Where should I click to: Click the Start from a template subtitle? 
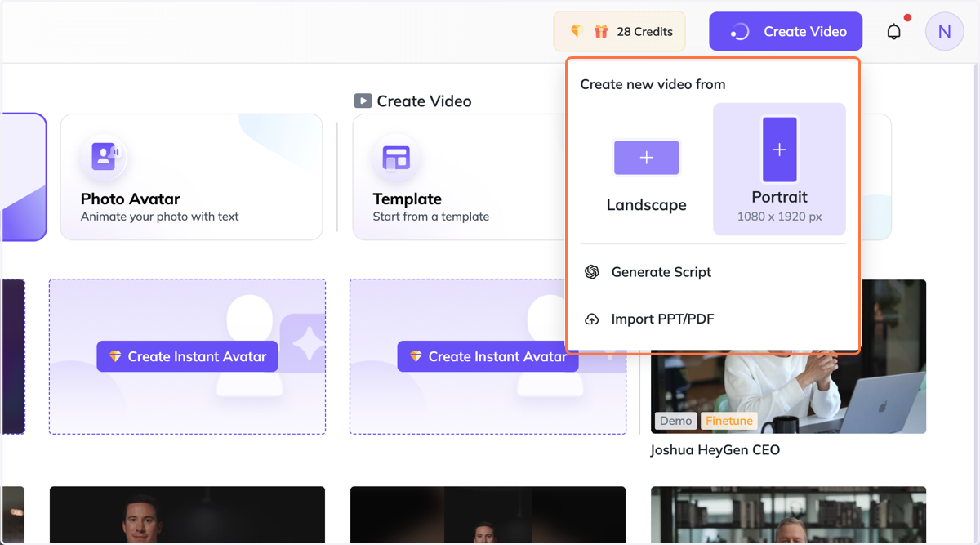click(x=431, y=217)
